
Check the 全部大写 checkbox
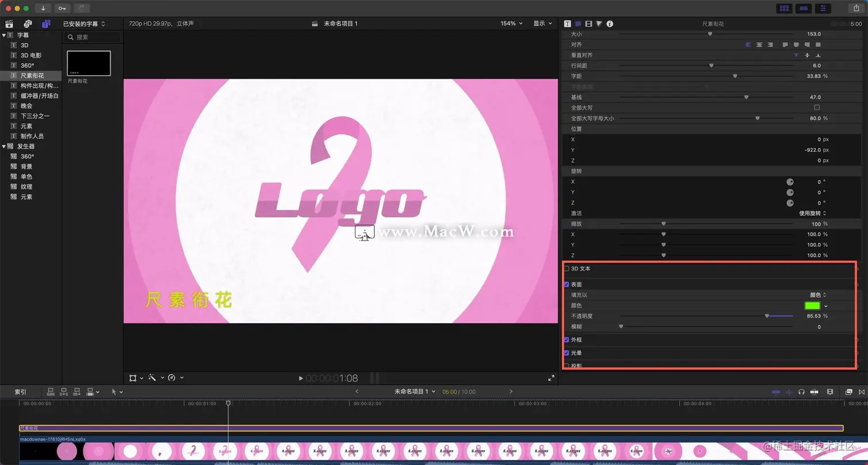[817, 107]
